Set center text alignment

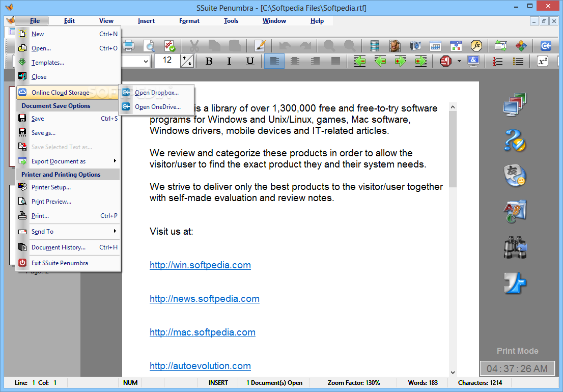[x=295, y=62]
